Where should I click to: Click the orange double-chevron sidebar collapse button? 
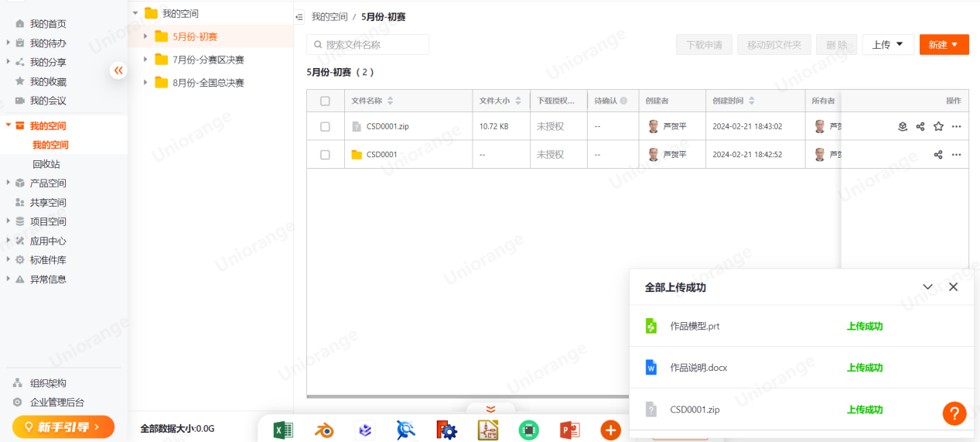(x=118, y=70)
